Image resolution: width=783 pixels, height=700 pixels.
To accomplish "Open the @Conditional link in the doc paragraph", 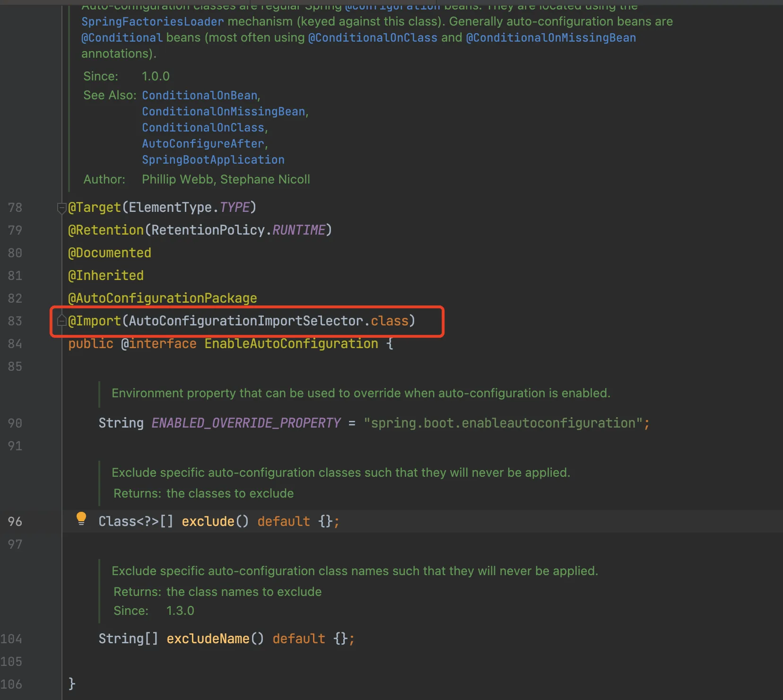I will (x=122, y=38).
